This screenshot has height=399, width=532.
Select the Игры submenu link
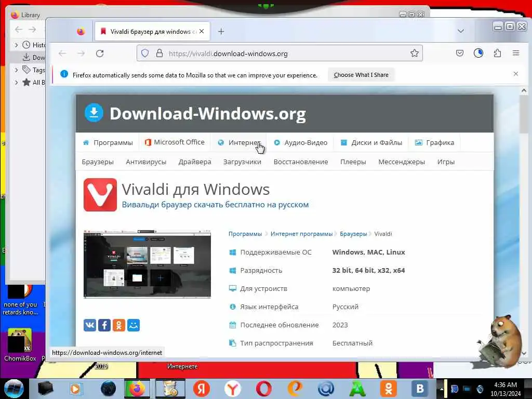point(446,162)
